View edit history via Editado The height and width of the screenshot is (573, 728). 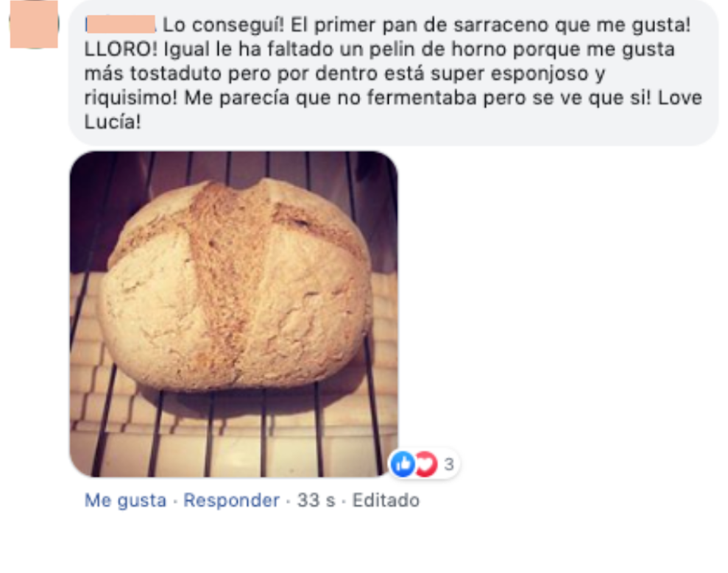(386, 500)
